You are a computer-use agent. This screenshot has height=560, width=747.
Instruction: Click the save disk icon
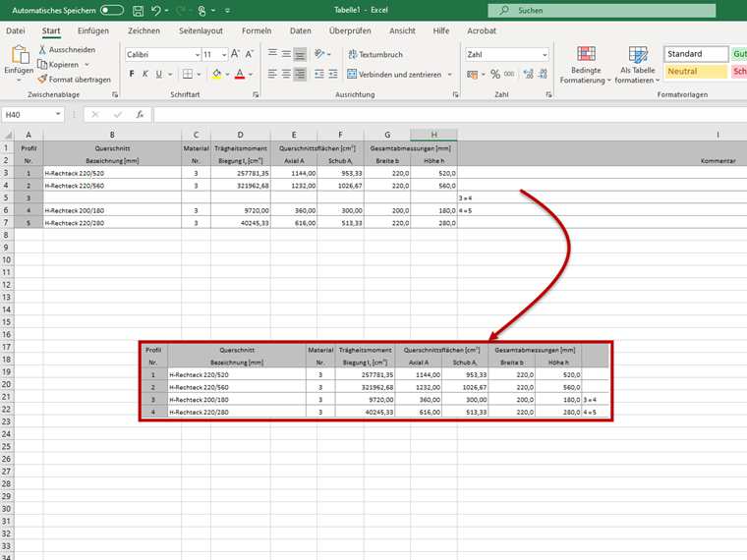point(138,11)
